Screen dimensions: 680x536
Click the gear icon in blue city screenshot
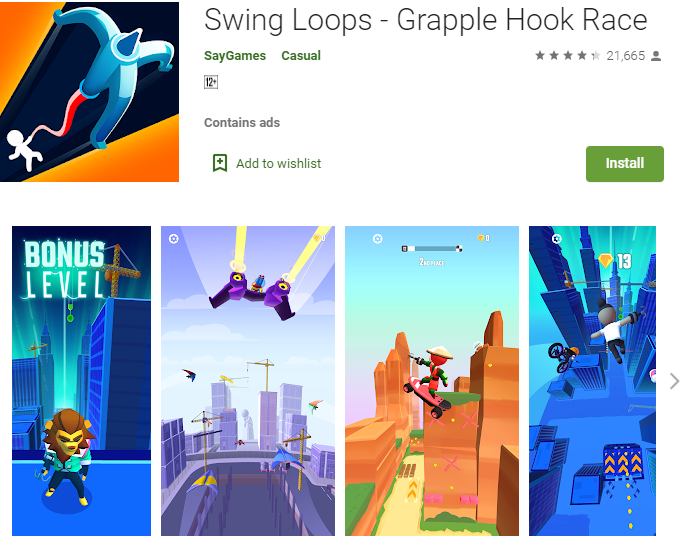556,239
